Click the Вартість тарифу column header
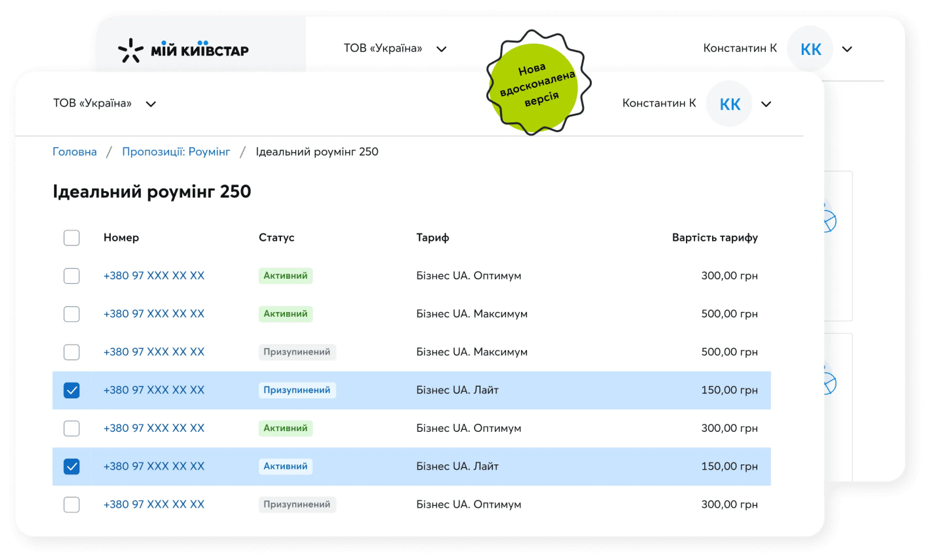928x560 pixels. (715, 237)
